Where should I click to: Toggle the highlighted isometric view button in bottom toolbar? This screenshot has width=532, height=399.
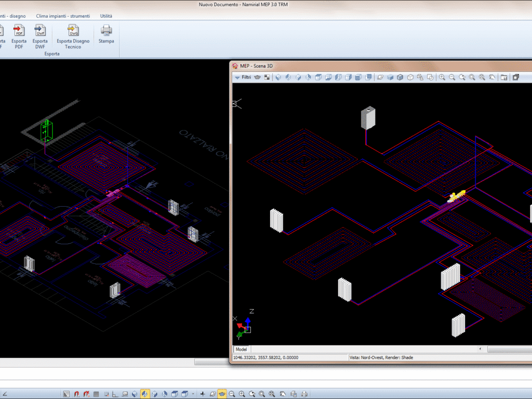[x=145, y=394]
